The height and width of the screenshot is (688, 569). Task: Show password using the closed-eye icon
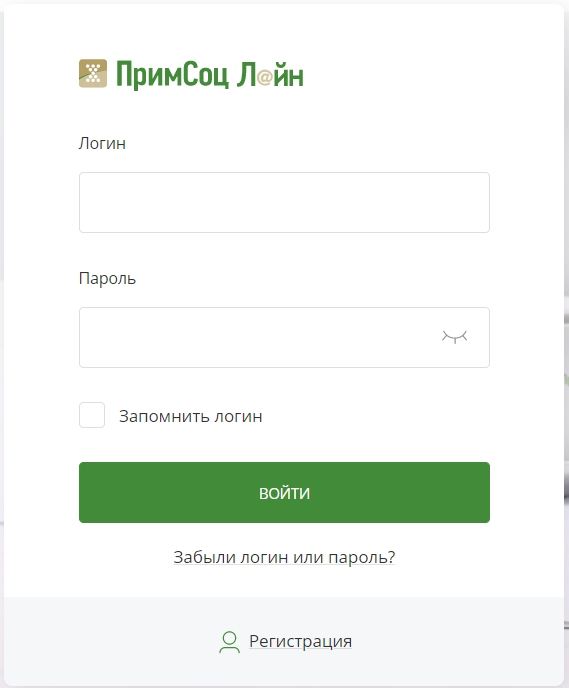pyautogui.click(x=454, y=337)
